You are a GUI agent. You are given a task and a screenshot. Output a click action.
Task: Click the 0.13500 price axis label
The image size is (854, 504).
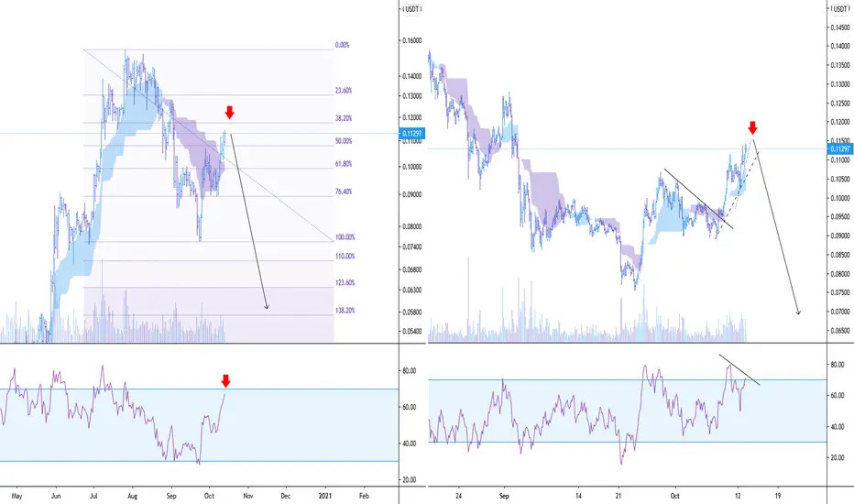click(840, 65)
